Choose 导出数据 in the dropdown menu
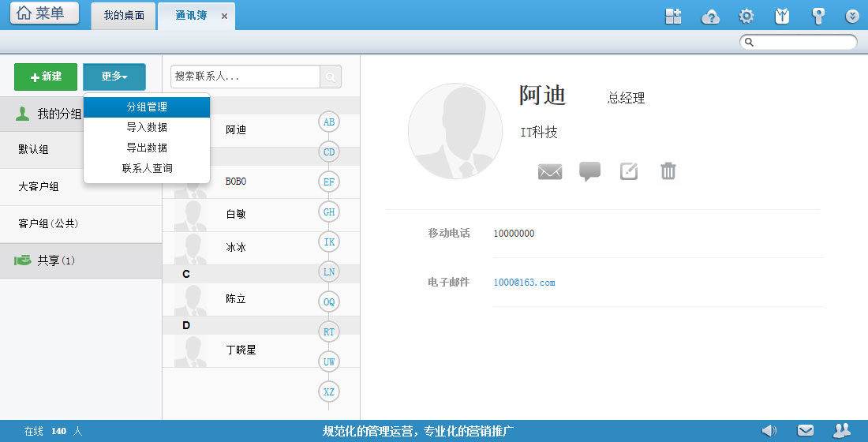 tap(147, 148)
